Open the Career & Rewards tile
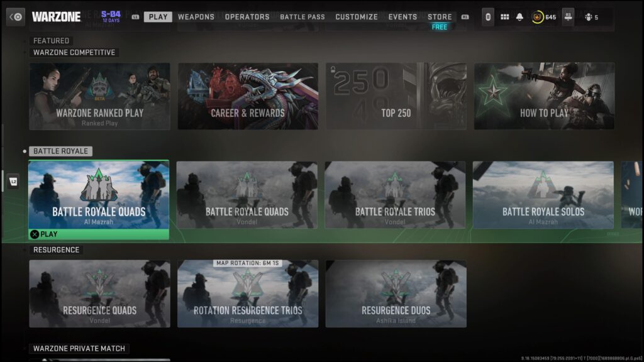This screenshot has width=644, height=362. point(248,96)
